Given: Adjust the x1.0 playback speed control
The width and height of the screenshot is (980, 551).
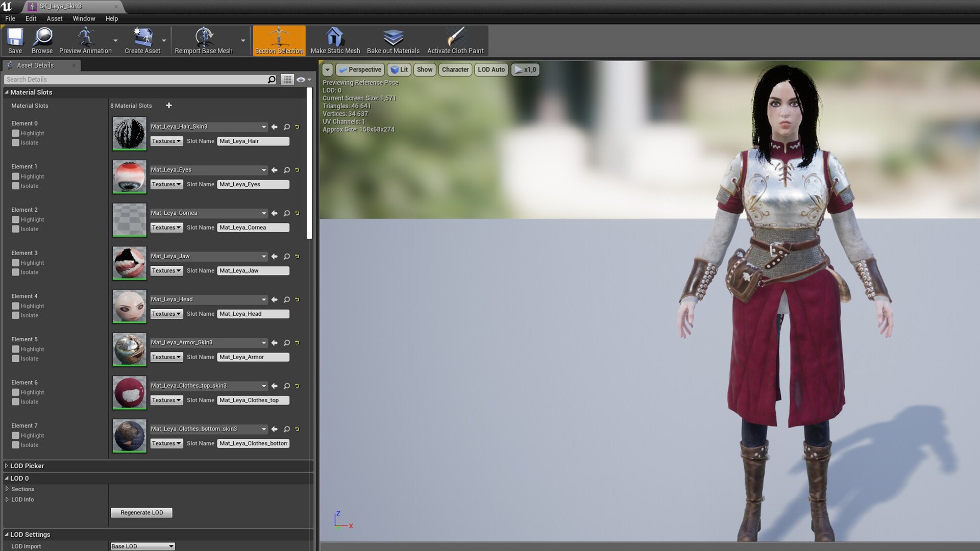Looking at the screenshot, I should click(x=526, y=69).
